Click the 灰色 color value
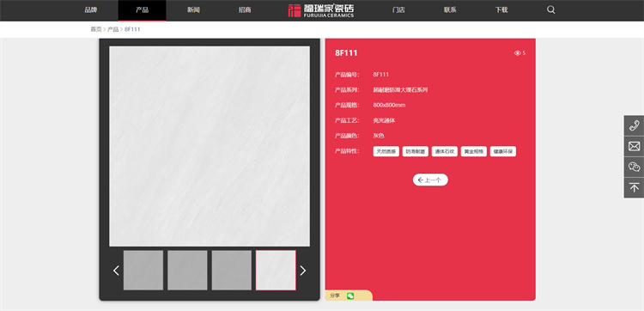This screenshot has height=311, width=644. point(379,136)
